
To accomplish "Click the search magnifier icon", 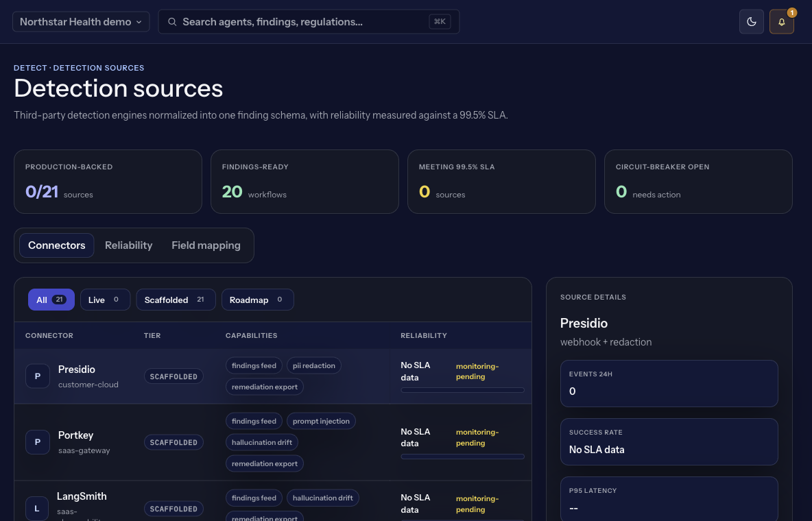I will (172, 22).
